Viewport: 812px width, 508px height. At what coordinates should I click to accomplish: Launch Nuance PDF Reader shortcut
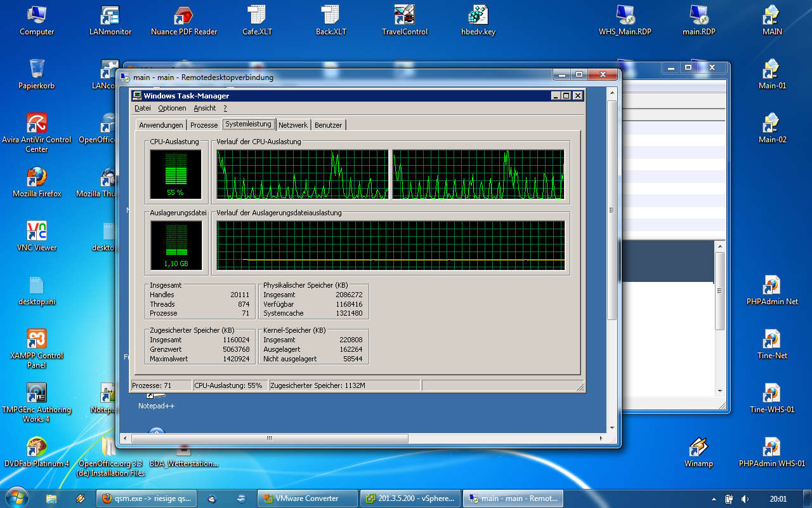coord(184,20)
